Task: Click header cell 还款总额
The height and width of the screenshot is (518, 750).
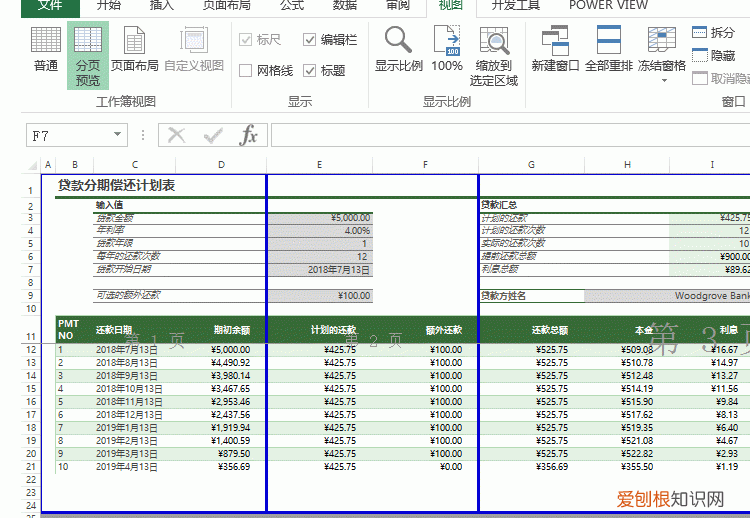Action: tap(550, 330)
